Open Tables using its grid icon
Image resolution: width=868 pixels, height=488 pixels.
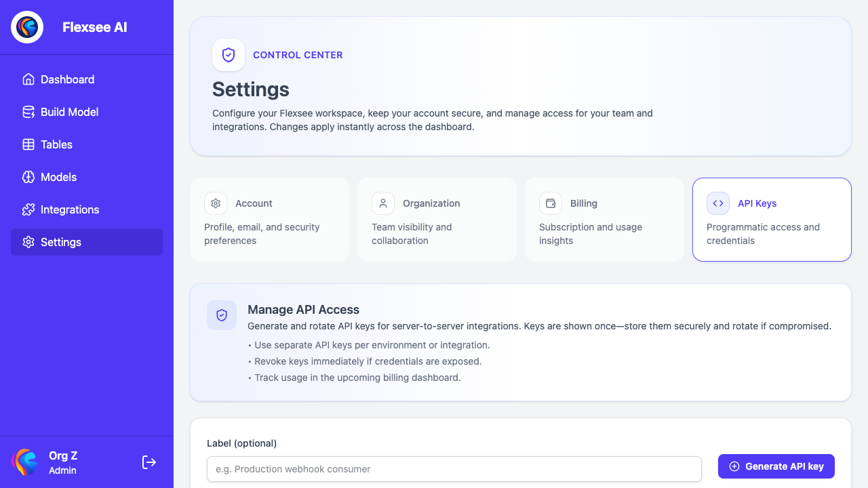coord(28,144)
